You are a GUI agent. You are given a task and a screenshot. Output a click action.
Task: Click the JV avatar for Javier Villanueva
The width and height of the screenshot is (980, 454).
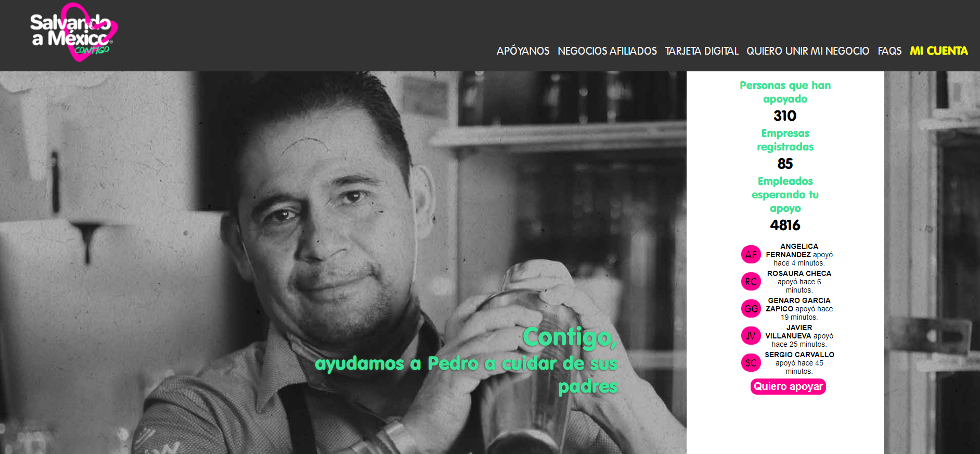(751, 336)
